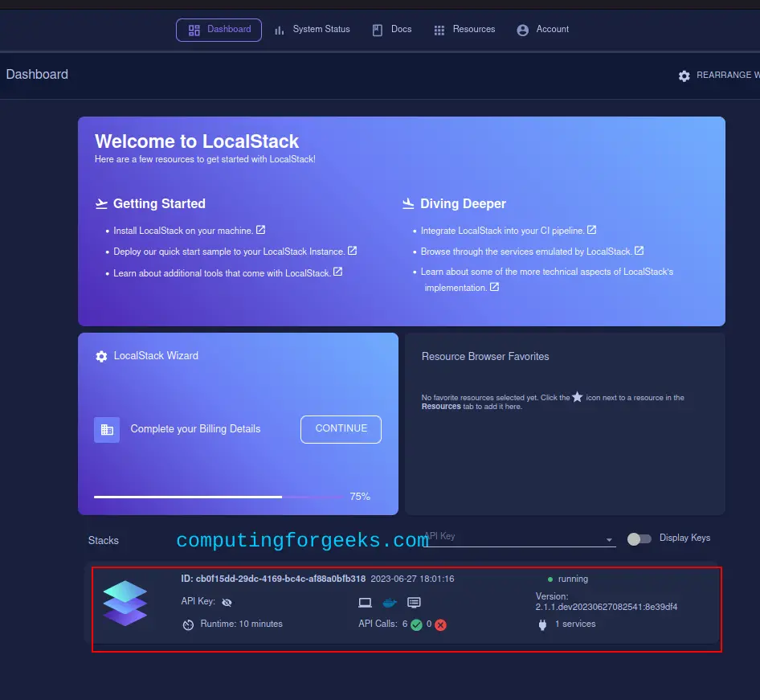Click the Rearrange widgets label
This screenshot has width=760, height=700.
click(x=728, y=75)
